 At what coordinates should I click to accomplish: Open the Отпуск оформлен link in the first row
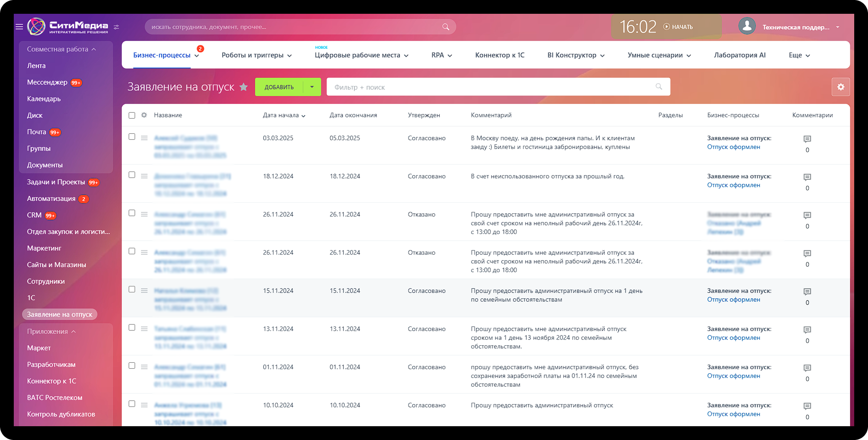click(733, 147)
